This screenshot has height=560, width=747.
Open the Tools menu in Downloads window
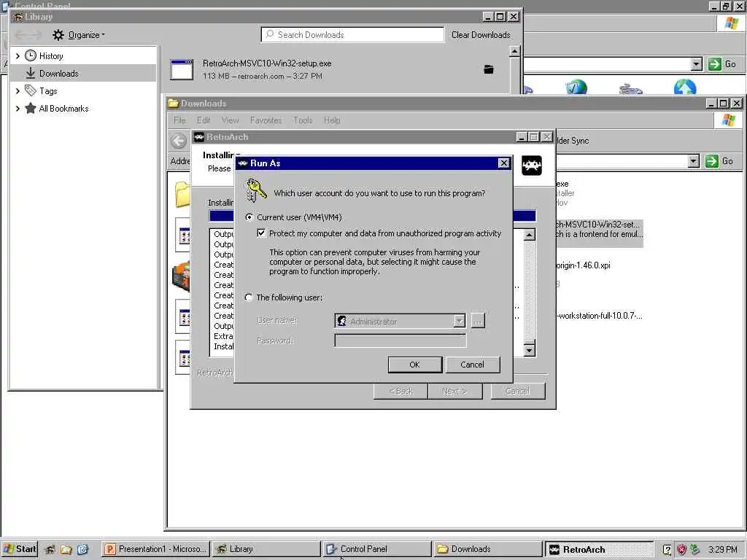coord(303,120)
